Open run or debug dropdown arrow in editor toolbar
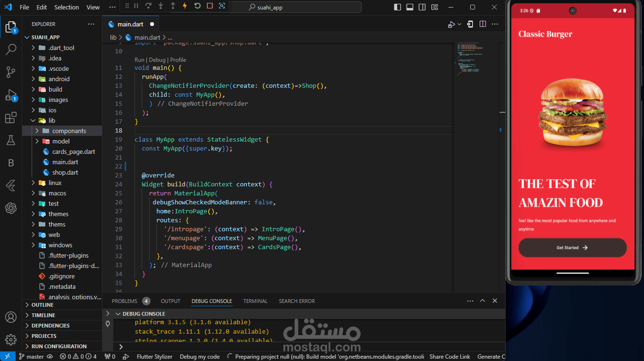Image resolution: width=644 pixels, height=361 pixels. 459,25
